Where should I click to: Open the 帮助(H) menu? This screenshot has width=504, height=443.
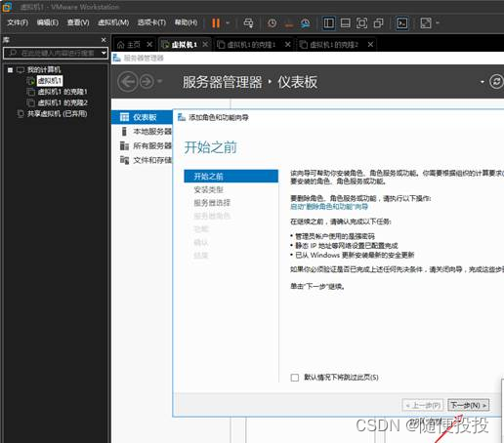pyautogui.click(x=186, y=22)
